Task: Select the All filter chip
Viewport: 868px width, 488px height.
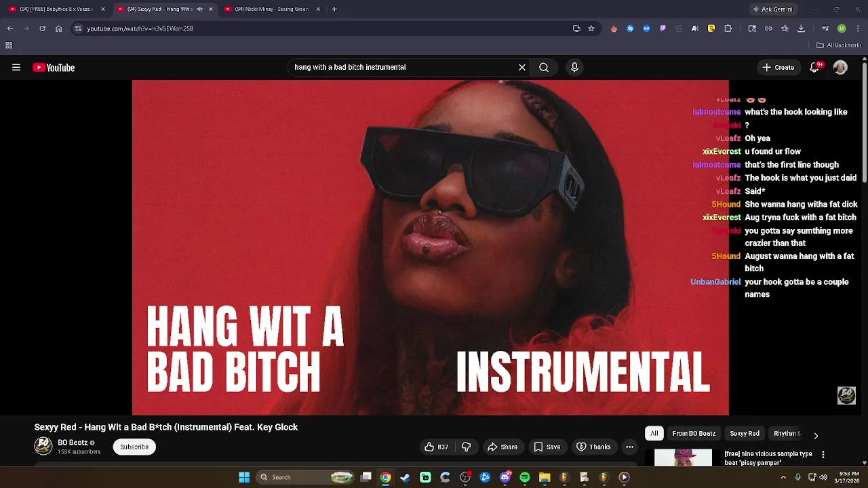Action: (x=654, y=433)
